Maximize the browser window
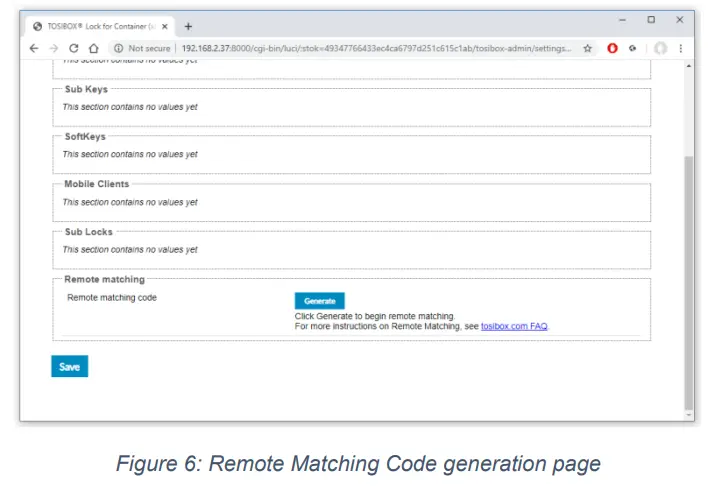 pyautogui.click(x=651, y=20)
